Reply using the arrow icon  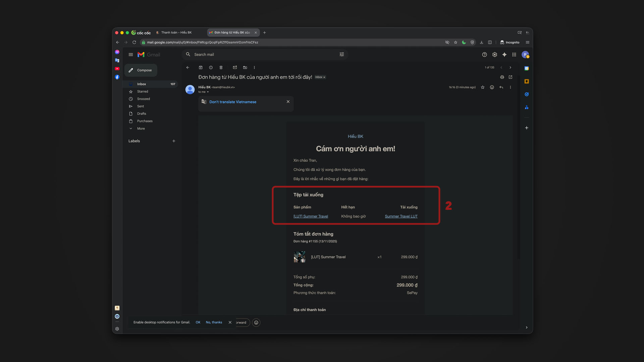[501, 87]
